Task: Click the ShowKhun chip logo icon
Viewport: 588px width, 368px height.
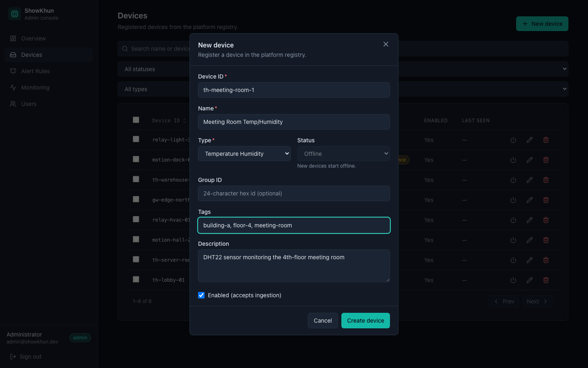Action: (15, 14)
